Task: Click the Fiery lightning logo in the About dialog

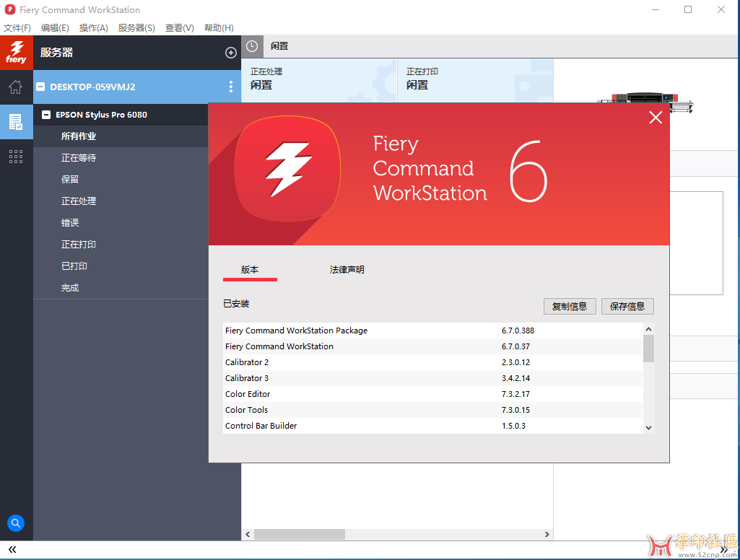Action: pos(287,168)
